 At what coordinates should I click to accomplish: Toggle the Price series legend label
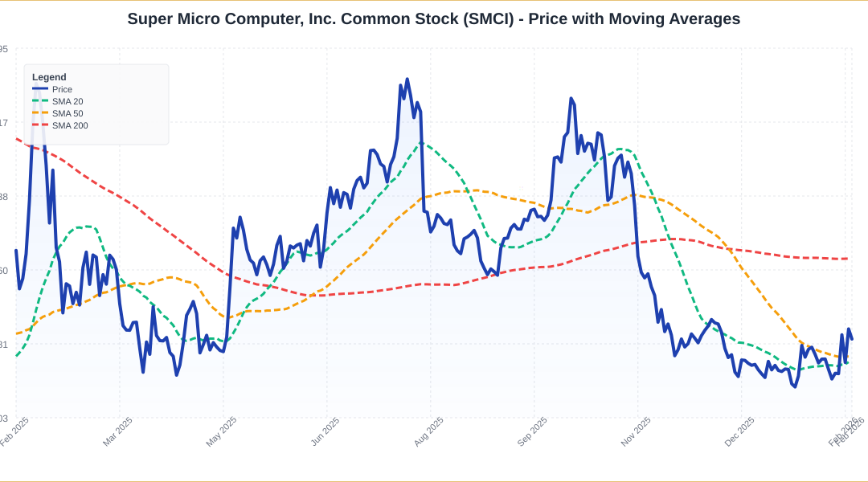pyautogui.click(x=63, y=89)
